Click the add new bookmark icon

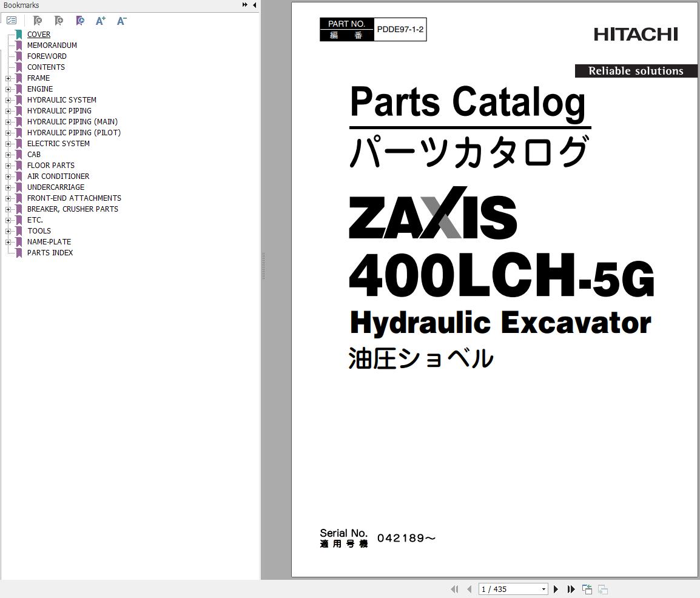(58, 21)
